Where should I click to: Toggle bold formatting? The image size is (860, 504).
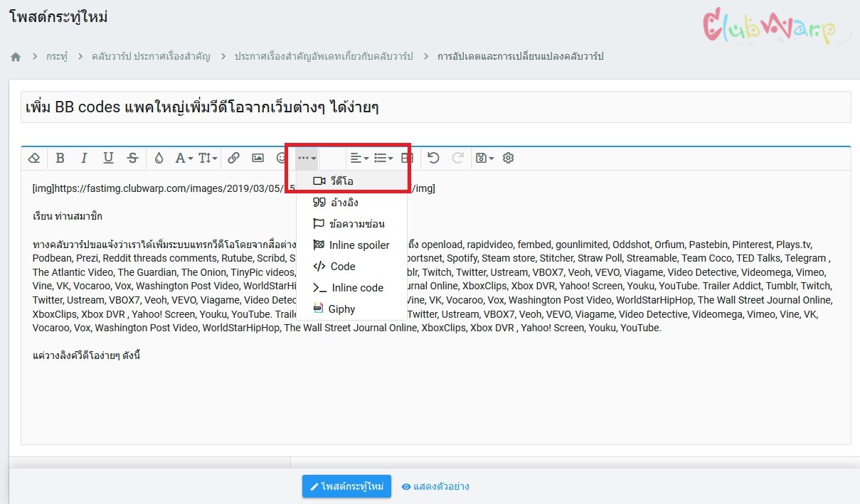60,158
